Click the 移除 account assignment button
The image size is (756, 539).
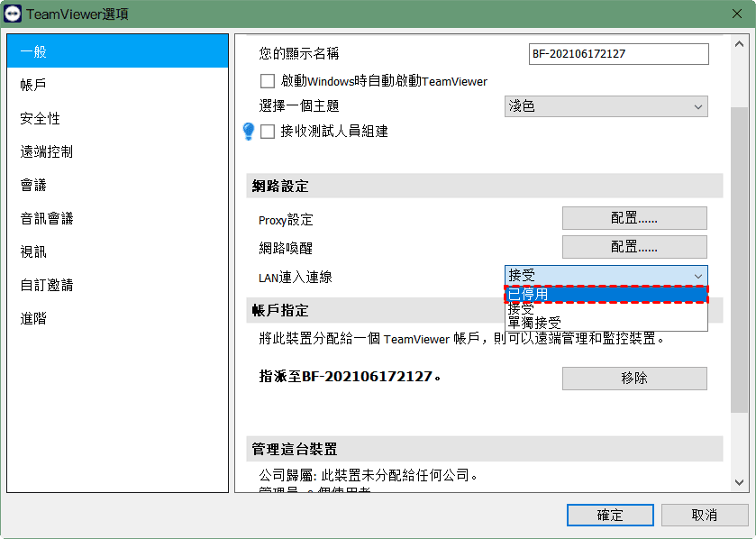pyautogui.click(x=634, y=378)
